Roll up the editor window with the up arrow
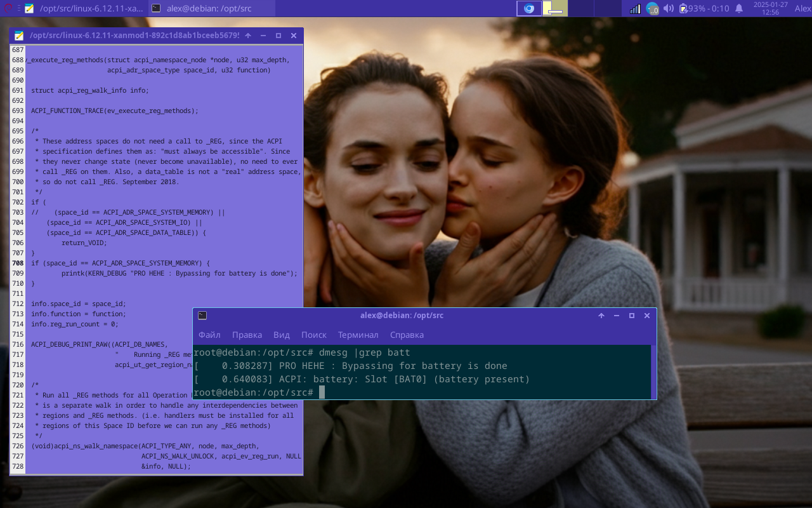Viewport: 812px width, 508px height. click(248, 36)
